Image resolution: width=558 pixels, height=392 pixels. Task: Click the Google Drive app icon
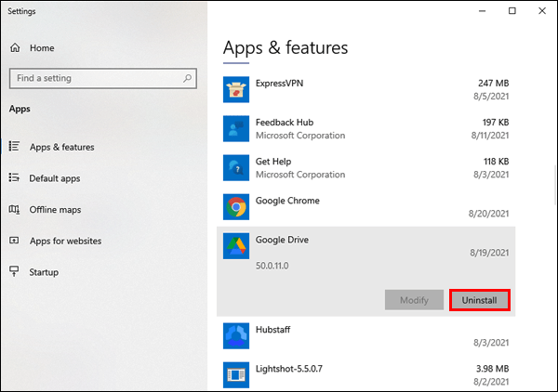[236, 245]
